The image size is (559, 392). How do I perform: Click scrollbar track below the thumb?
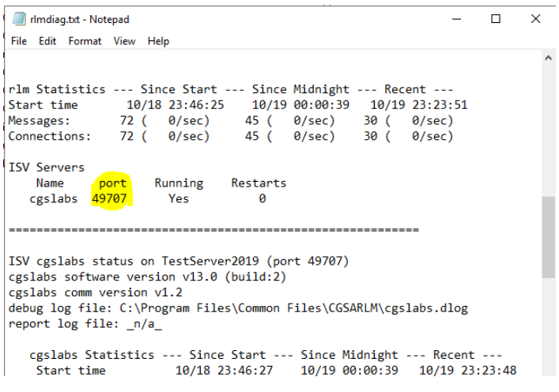point(549,332)
